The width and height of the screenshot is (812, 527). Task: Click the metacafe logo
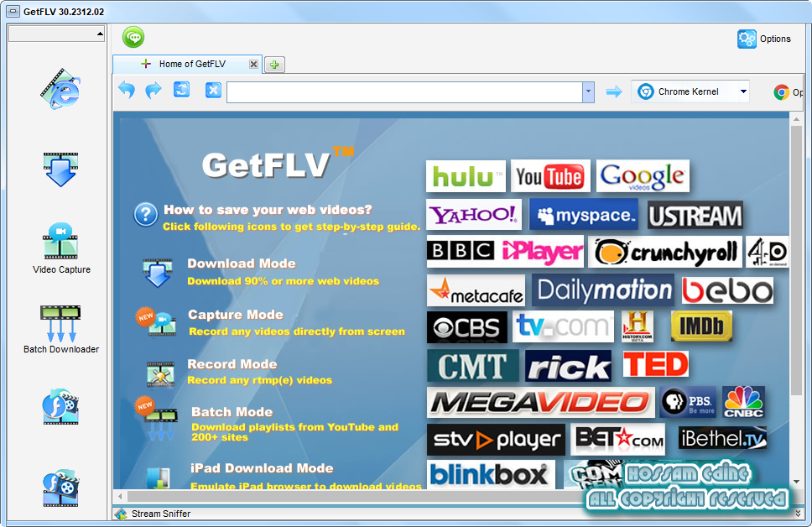point(476,290)
